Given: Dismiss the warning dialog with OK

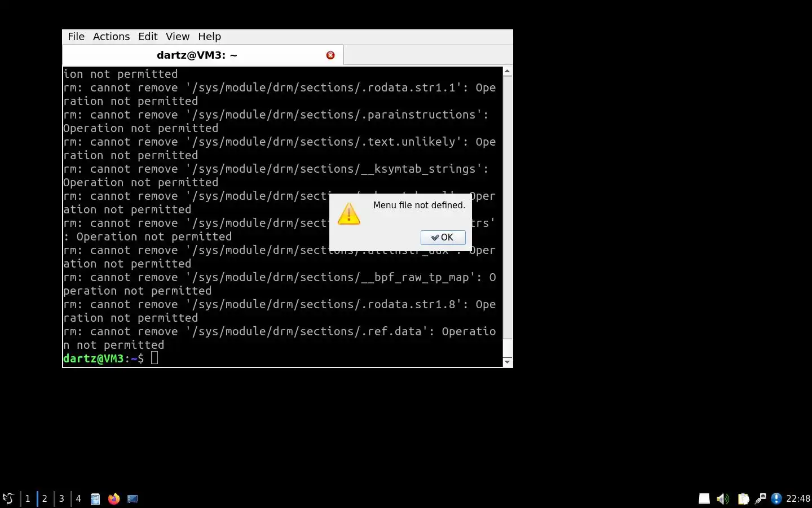Looking at the screenshot, I should [443, 238].
